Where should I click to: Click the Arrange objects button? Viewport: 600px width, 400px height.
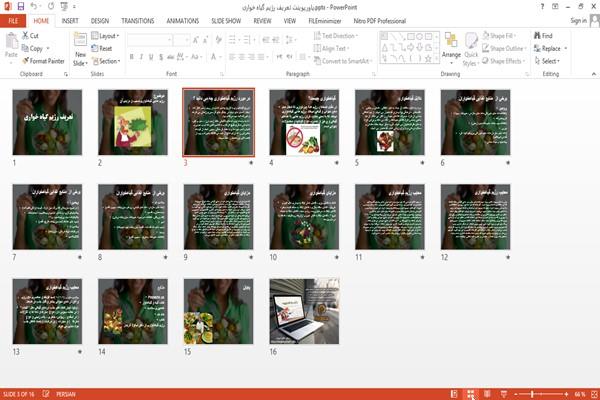point(451,47)
